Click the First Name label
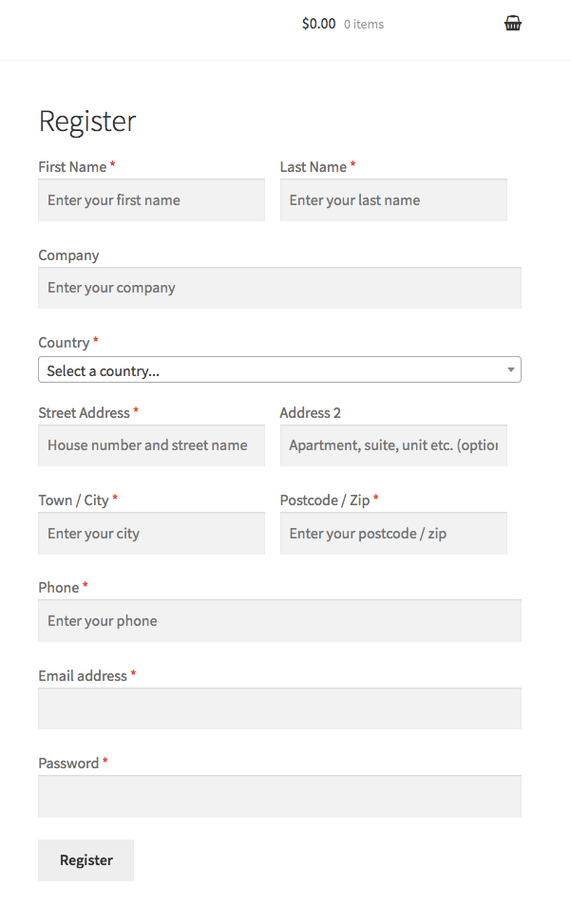571x924 pixels. tap(72, 167)
